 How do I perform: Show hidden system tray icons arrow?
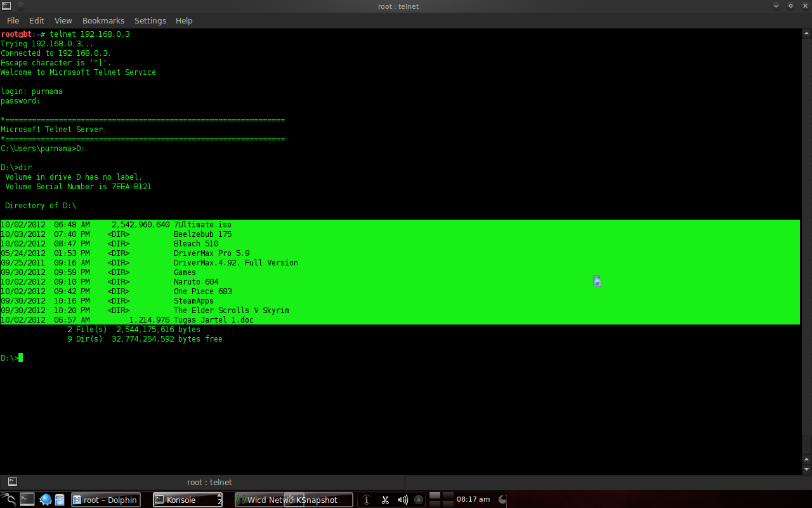[419, 500]
